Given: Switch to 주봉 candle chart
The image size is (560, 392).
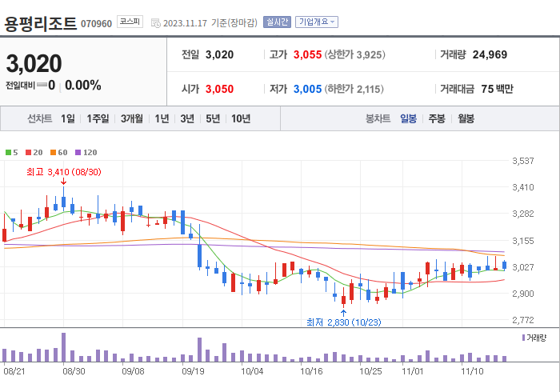Looking at the screenshot, I should pyautogui.click(x=437, y=118).
